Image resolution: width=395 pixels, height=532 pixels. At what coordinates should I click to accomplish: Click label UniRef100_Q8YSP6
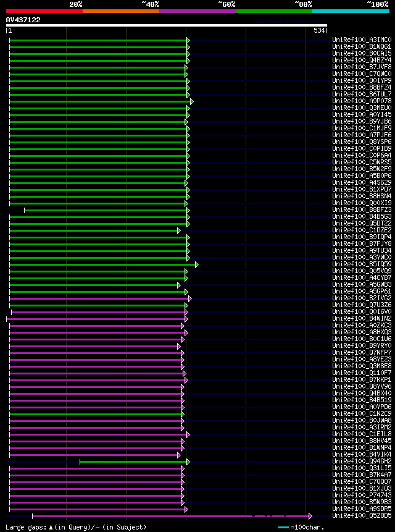click(x=362, y=142)
